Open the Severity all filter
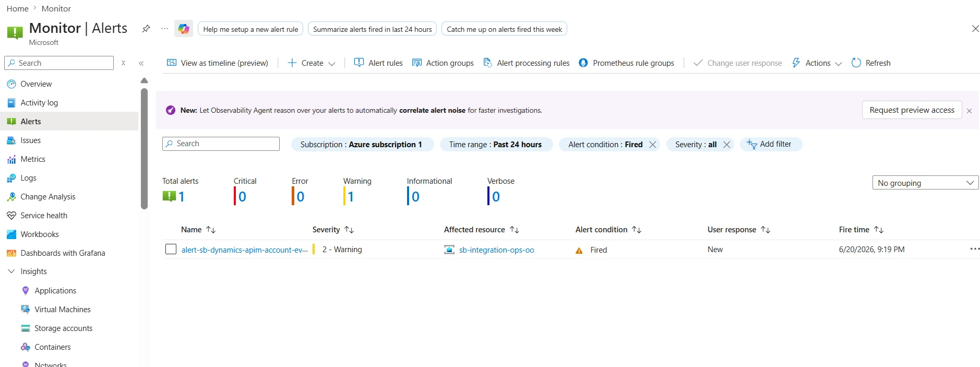Screen dimensions: 980x367 [696, 145]
